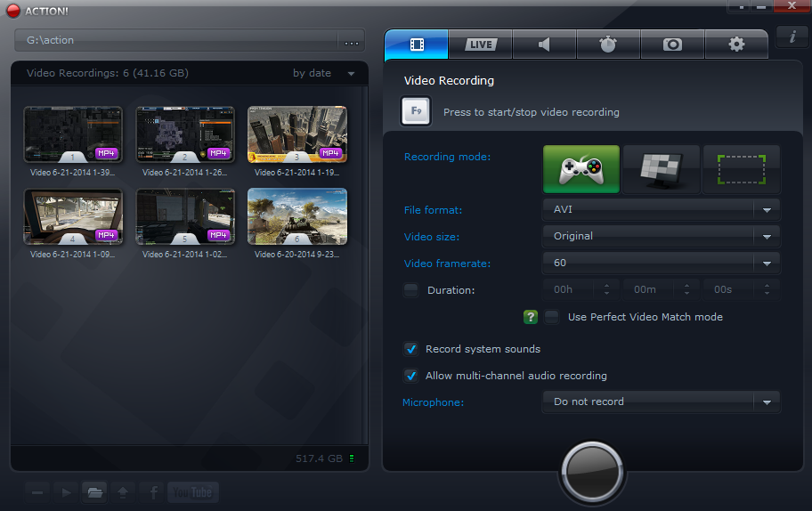Share to Facebook icon

tap(153, 492)
